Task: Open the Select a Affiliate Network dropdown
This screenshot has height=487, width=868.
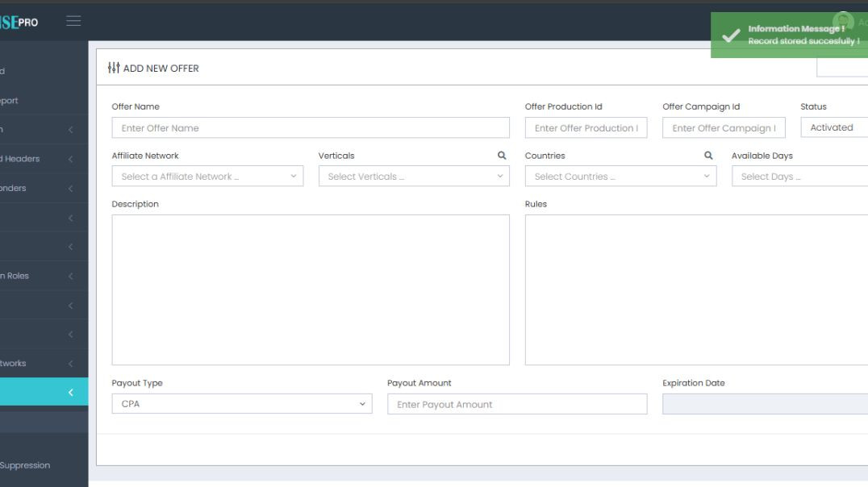Action: coord(207,175)
